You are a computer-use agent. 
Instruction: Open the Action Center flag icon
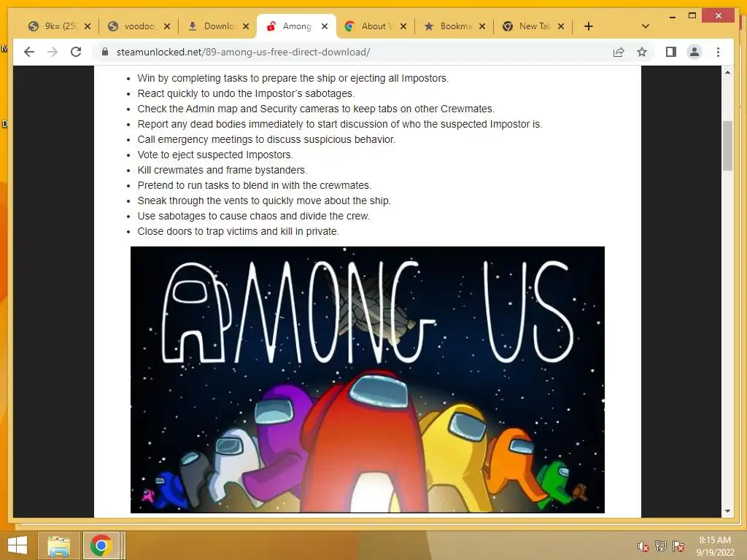coord(678,546)
